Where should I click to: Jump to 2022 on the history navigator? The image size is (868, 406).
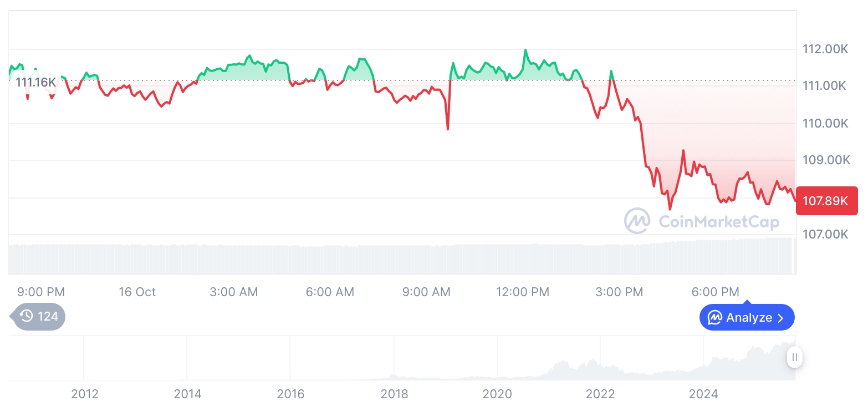coord(600,394)
